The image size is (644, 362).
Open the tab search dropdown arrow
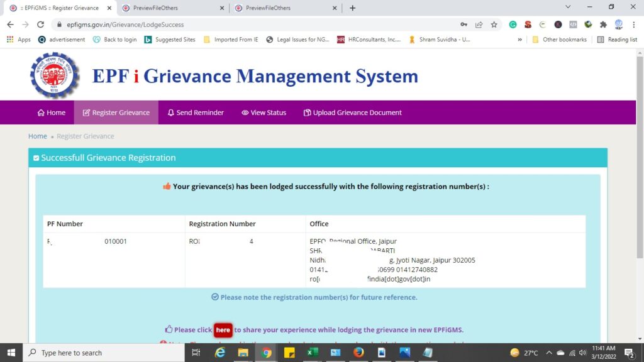click(x=568, y=7)
